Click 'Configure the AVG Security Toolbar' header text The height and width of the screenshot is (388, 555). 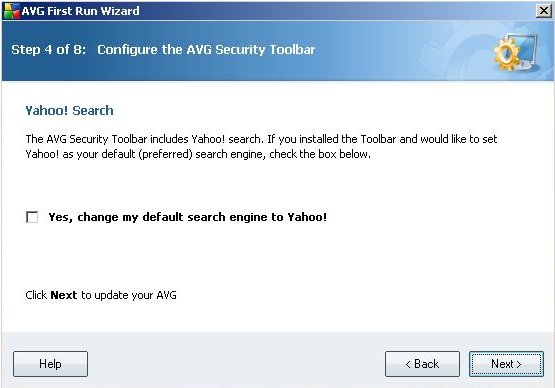pos(206,50)
